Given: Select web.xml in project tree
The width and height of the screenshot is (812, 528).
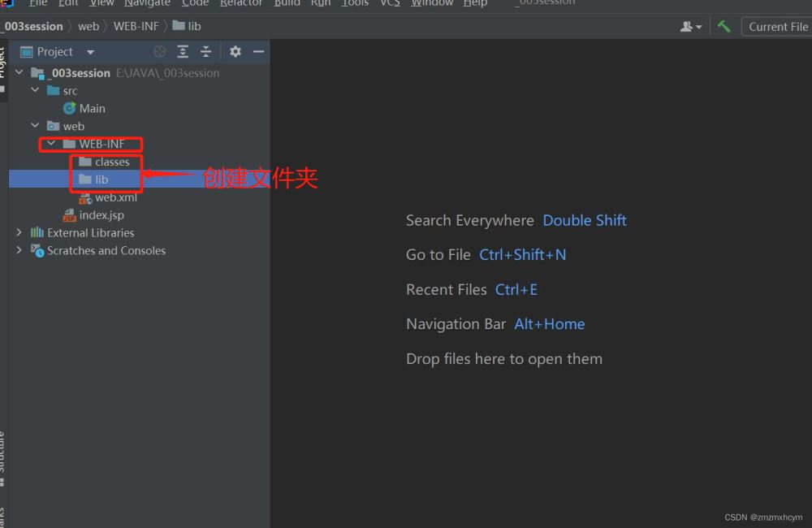Looking at the screenshot, I should [x=115, y=197].
